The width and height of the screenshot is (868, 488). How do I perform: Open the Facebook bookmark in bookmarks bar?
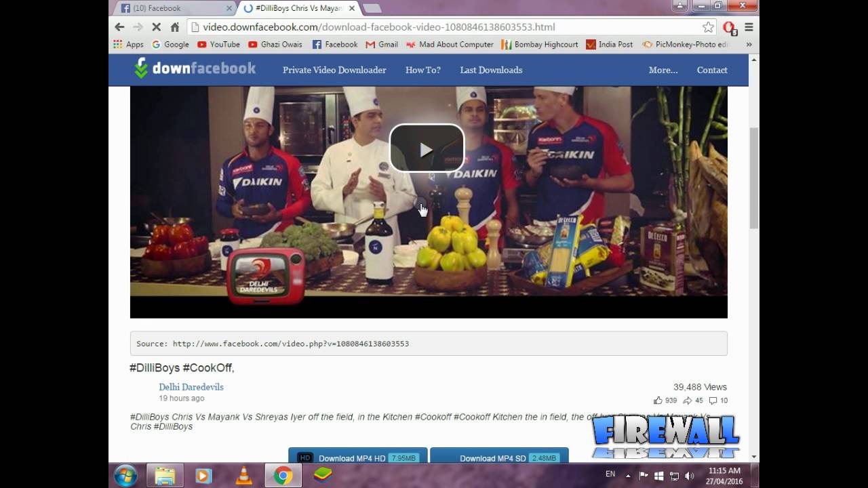coord(334,44)
